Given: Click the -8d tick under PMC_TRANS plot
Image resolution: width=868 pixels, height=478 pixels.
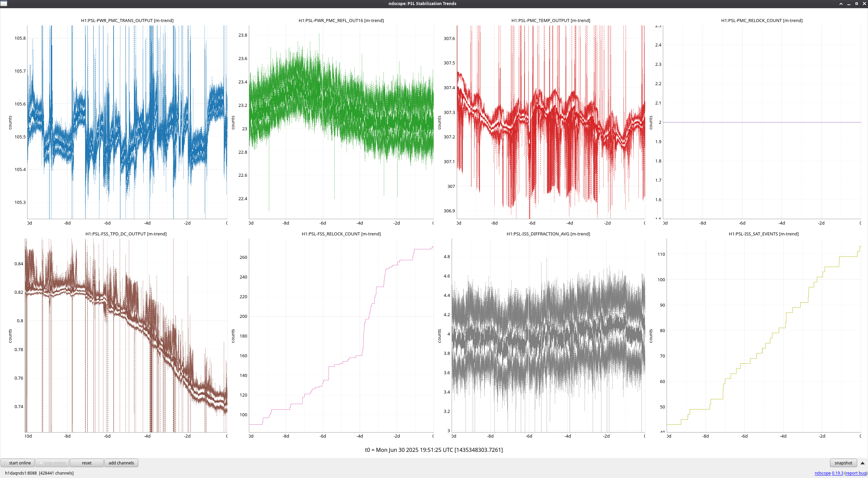Looking at the screenshot, I should point(67,223).
